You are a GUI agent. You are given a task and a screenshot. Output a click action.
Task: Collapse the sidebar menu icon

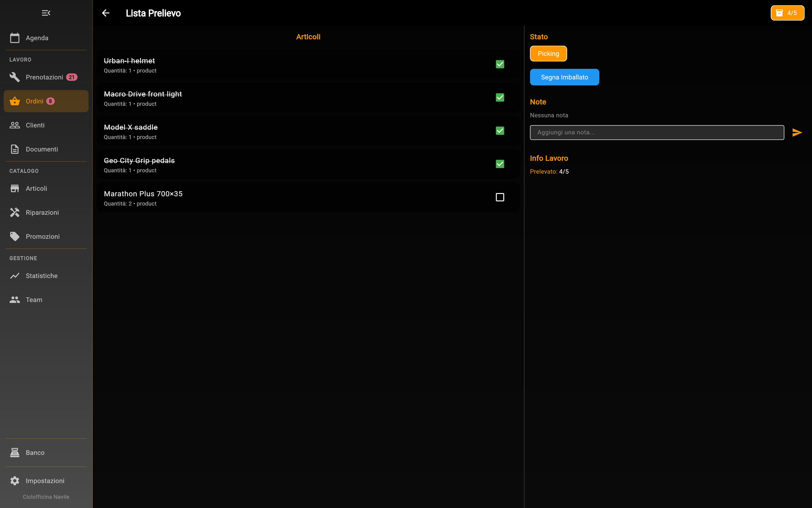point(46,13)
